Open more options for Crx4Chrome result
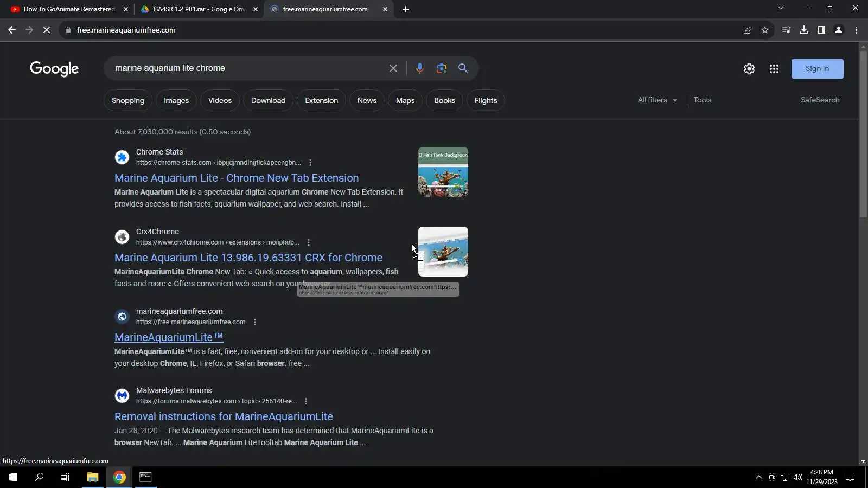 pos(309,242)
